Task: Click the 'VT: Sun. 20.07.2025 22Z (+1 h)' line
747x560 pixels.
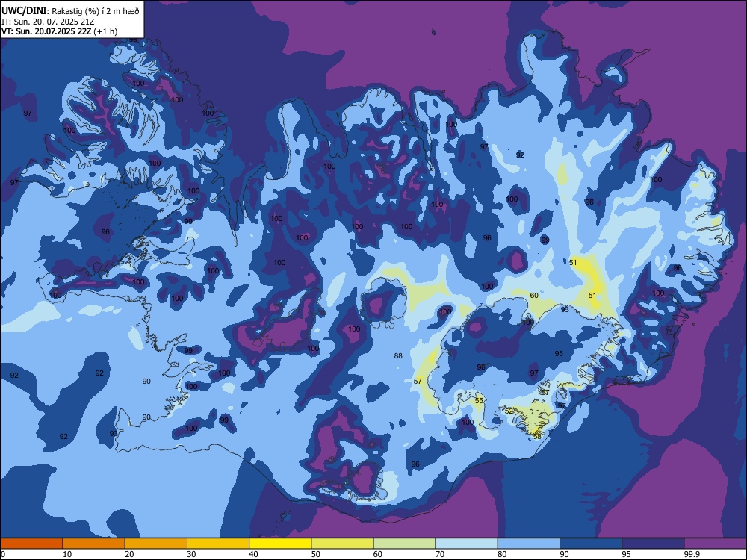Action: point(59,31)
